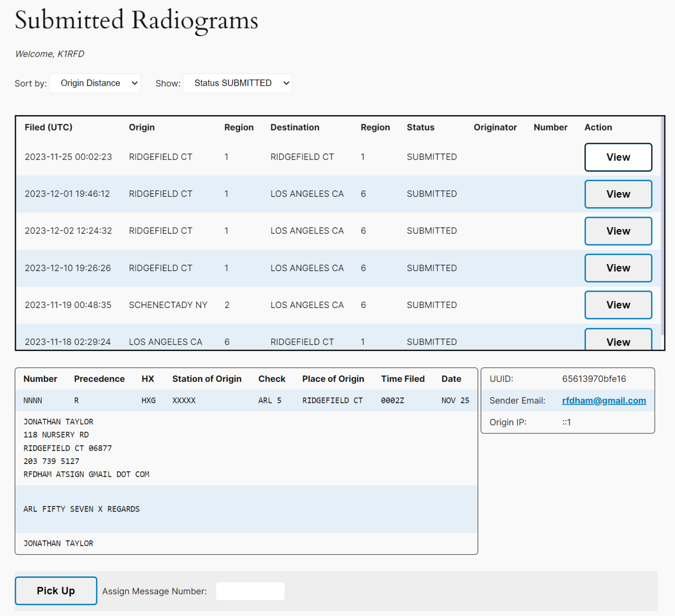Viewport: 675px width, 616px height.
Task: Open the Show status filter dropdown
Action: point(237,83)
